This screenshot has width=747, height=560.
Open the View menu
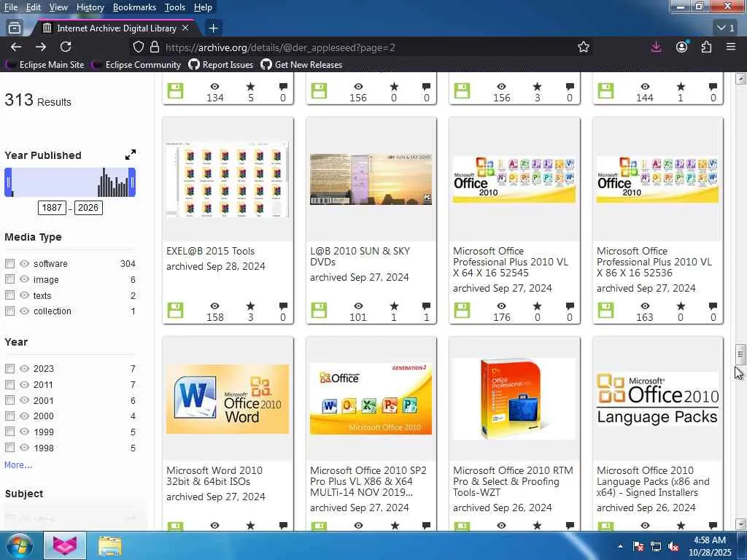pos(58,7)
